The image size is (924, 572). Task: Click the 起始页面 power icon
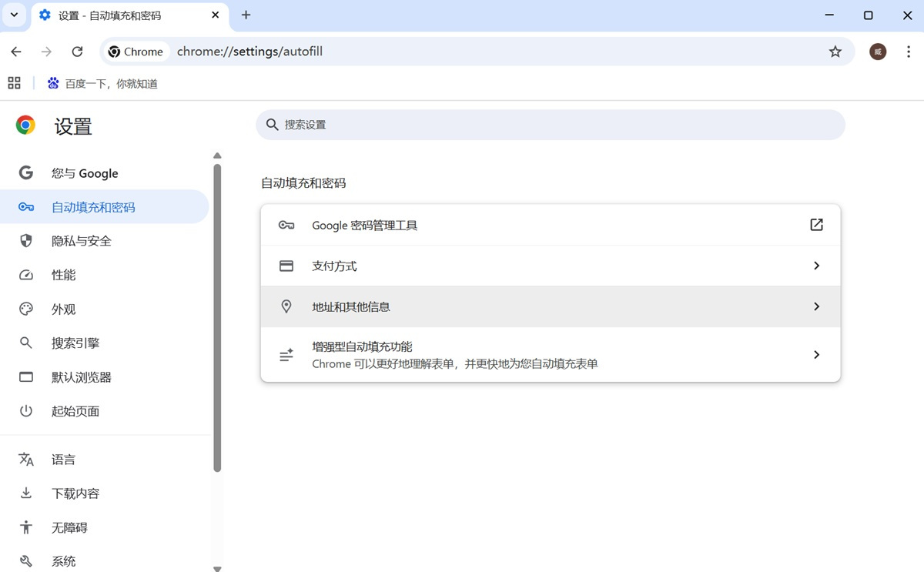point(25,410)
